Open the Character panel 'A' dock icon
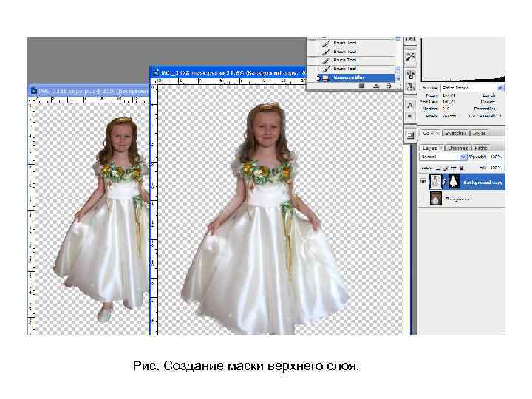532x399 pixels. 410,105
